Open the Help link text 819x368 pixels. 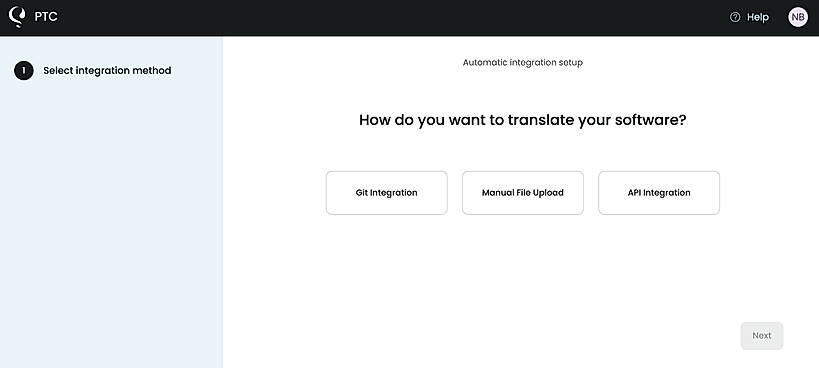click(757, 17)
